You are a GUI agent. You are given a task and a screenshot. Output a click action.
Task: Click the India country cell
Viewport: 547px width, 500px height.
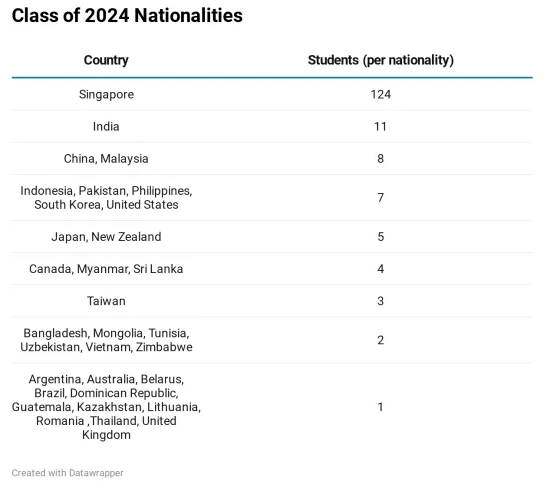[x=106, y=126]
